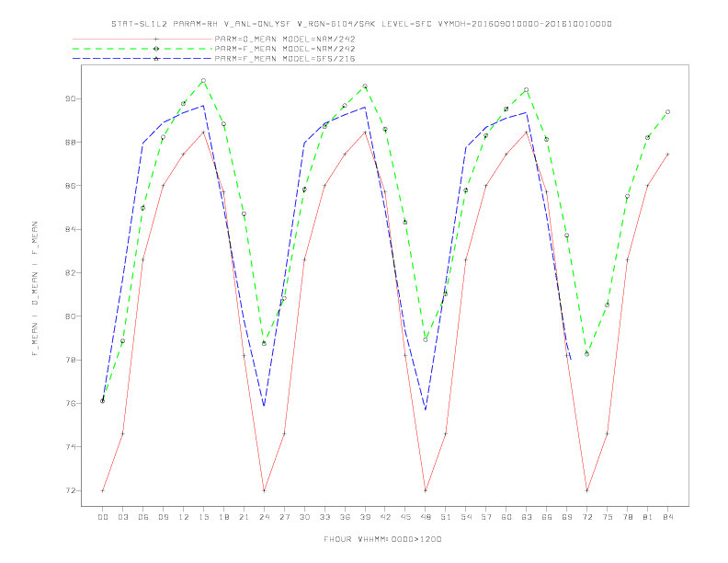Click the circle marker on green legend line
The width and height of the screenshot is (728, 563).
[x=156, y=49]
